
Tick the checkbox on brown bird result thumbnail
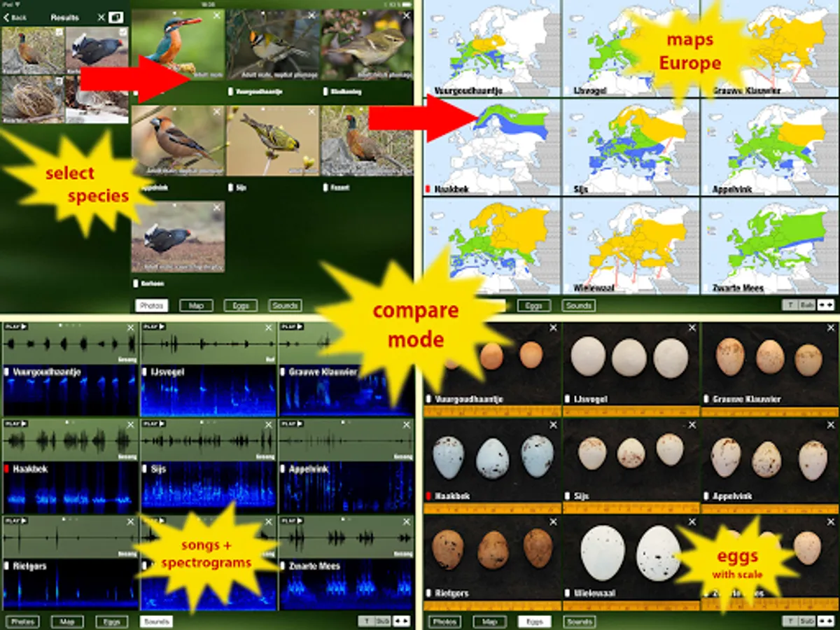60,80
